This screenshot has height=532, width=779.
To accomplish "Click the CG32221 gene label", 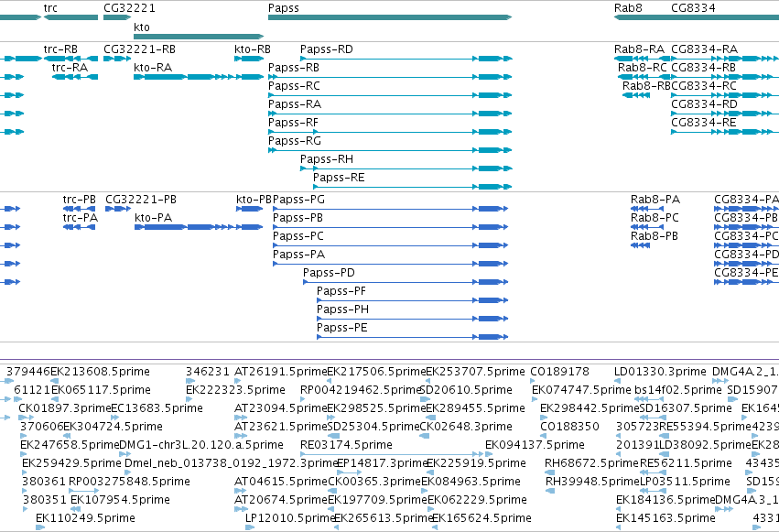I will click(129, 8).
